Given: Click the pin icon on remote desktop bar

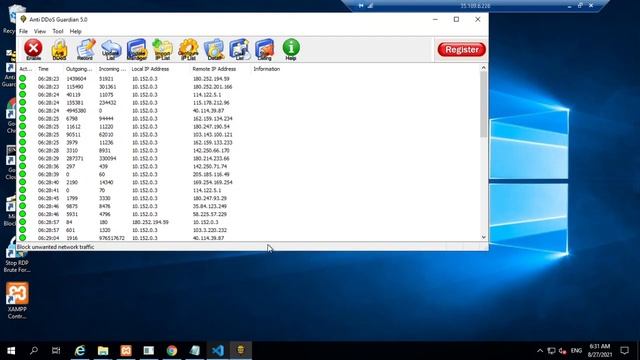Looking at the screenshot, I should 361,6.
